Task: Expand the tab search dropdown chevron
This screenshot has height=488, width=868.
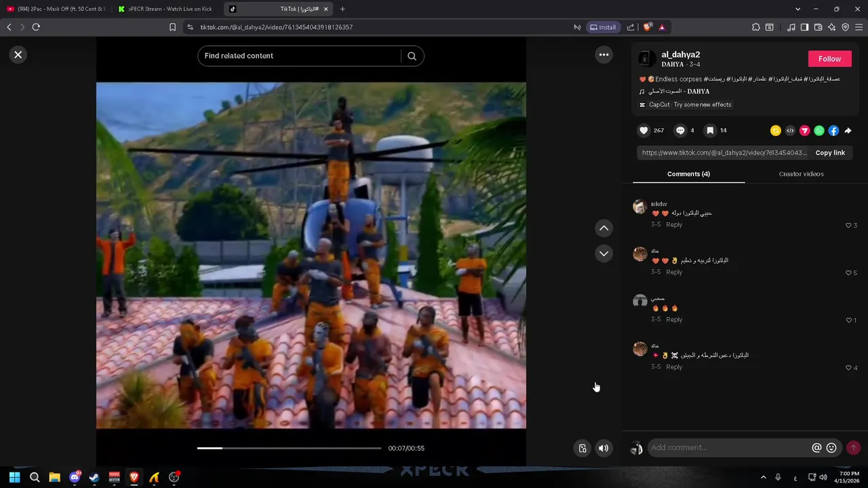Action: coord(797,9)
